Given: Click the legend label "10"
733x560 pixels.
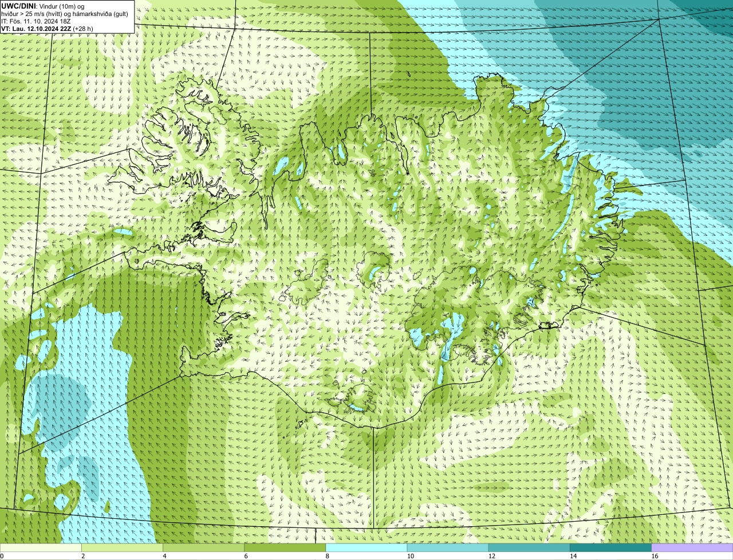Looking at the screenshot, I should (411, 556).
